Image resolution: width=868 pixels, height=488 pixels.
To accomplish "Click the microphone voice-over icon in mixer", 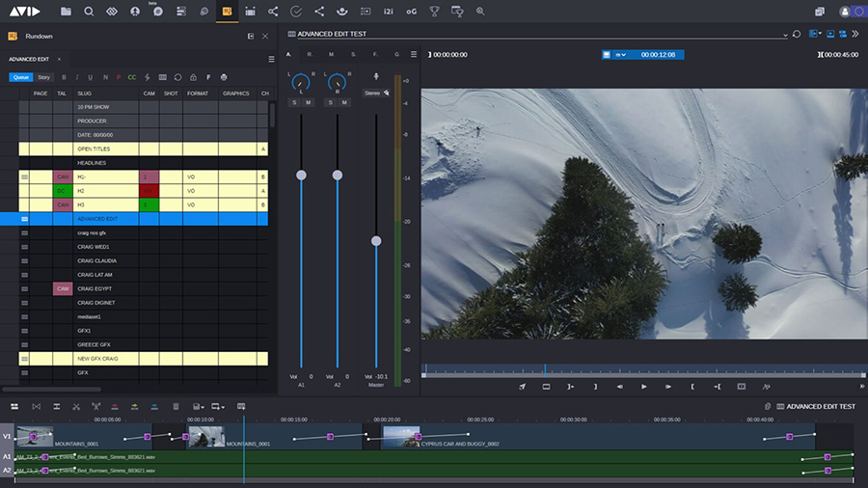I will 376,76.
